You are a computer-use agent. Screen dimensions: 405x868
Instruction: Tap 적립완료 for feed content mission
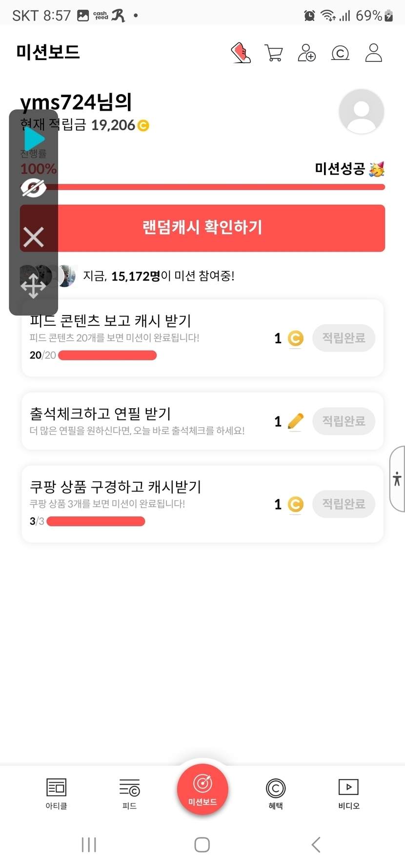(344, 338)
